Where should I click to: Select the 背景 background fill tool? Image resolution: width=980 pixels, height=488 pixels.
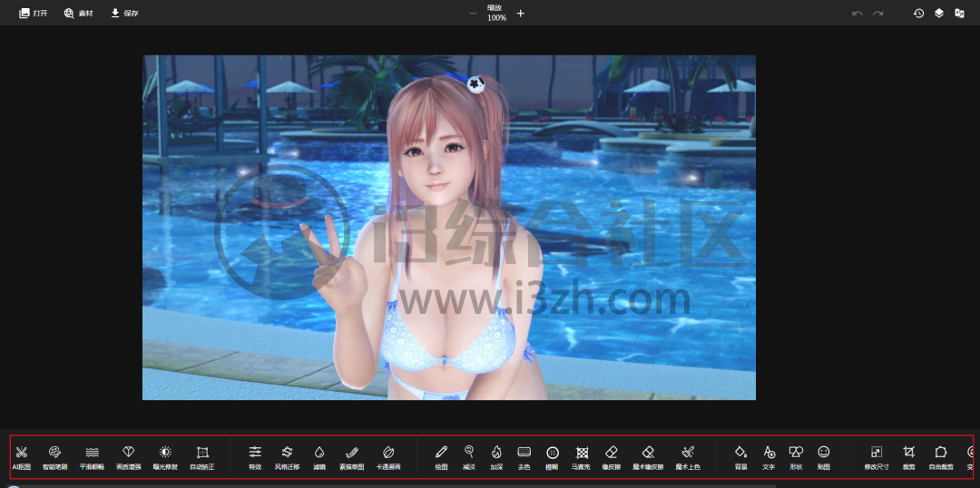[x=741, y=457]
